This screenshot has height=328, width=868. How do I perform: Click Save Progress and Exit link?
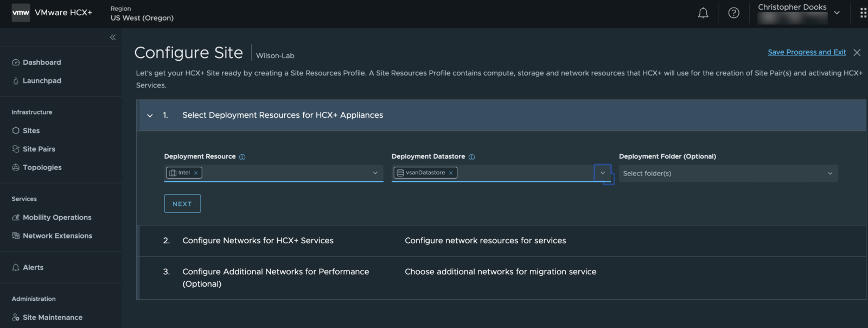click(807, 52)
